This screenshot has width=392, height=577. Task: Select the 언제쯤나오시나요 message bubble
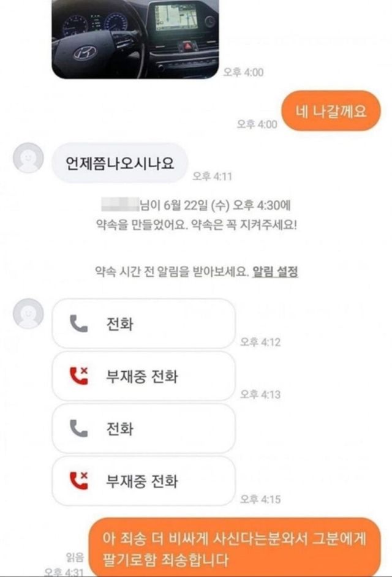click(119, 163)
